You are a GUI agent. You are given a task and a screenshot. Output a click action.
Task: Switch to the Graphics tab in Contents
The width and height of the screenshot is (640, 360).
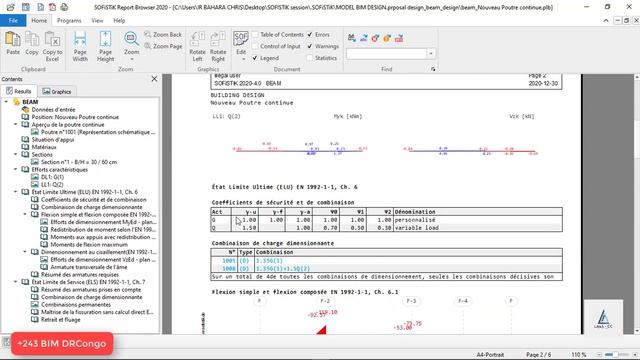pyautogui.click(x=57, y=91)
